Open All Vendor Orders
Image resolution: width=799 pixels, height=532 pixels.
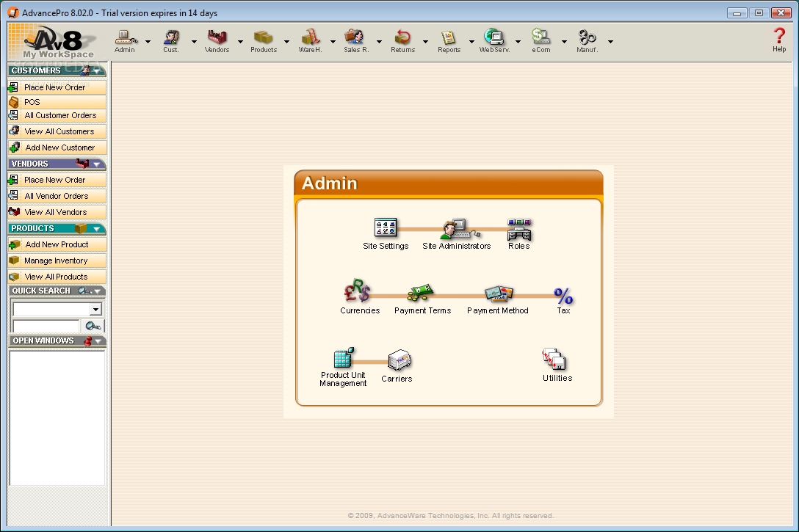point(57,196)
